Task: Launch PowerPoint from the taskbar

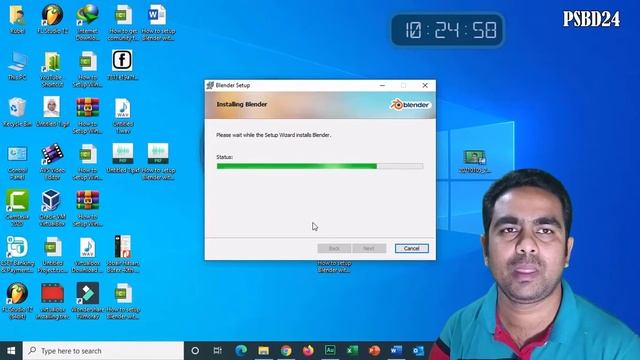Action: (x=374, y=351)
